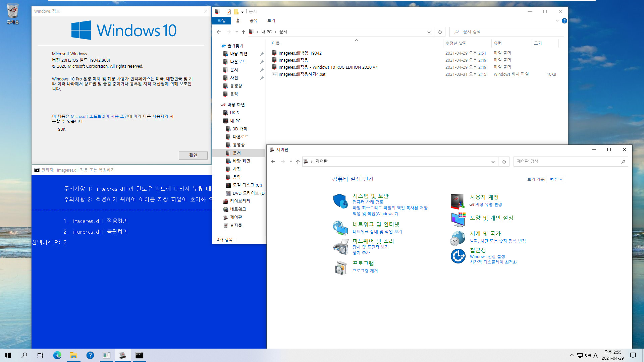
Task: Open 접근성 category icon
Action: pos(458,256)
